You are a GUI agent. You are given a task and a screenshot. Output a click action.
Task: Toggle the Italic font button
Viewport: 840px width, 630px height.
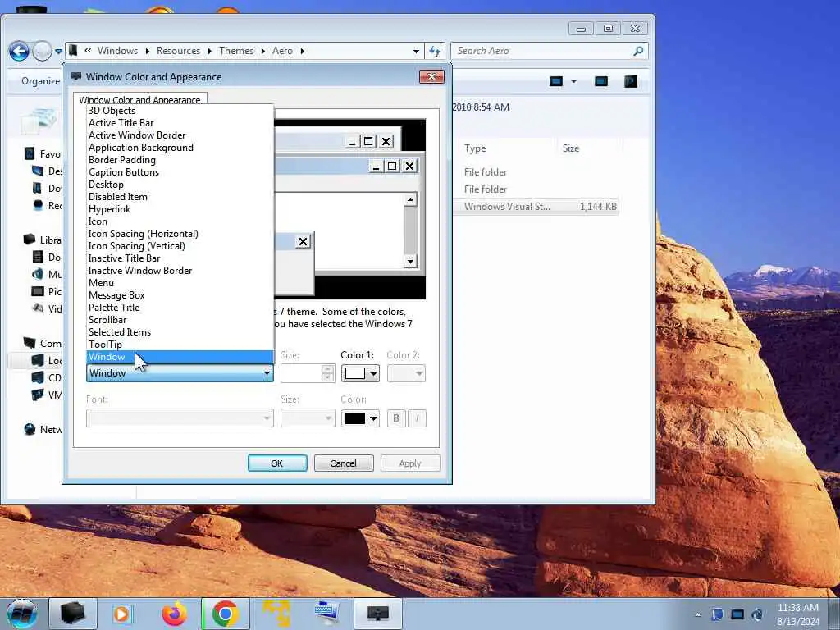coord(418,418)
